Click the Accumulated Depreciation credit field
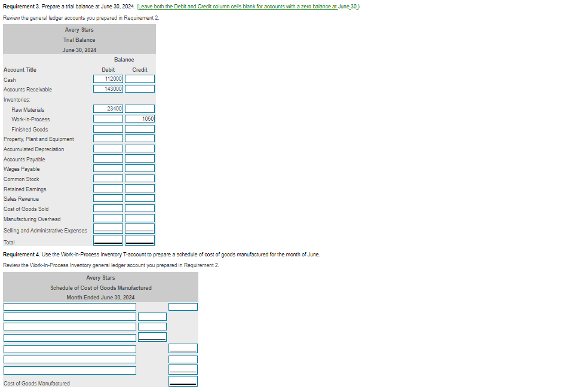 click(x=140, y=148)
